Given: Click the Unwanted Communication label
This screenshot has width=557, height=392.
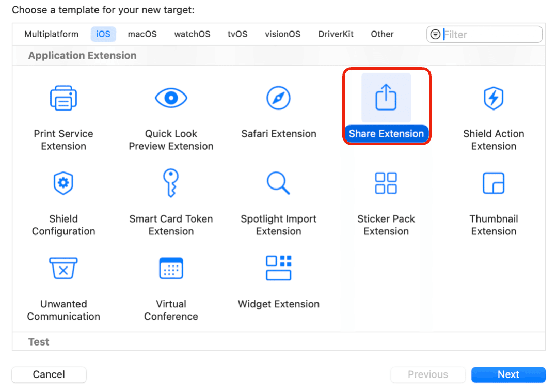Looking at the screenshot, I should tap(63, 310).
